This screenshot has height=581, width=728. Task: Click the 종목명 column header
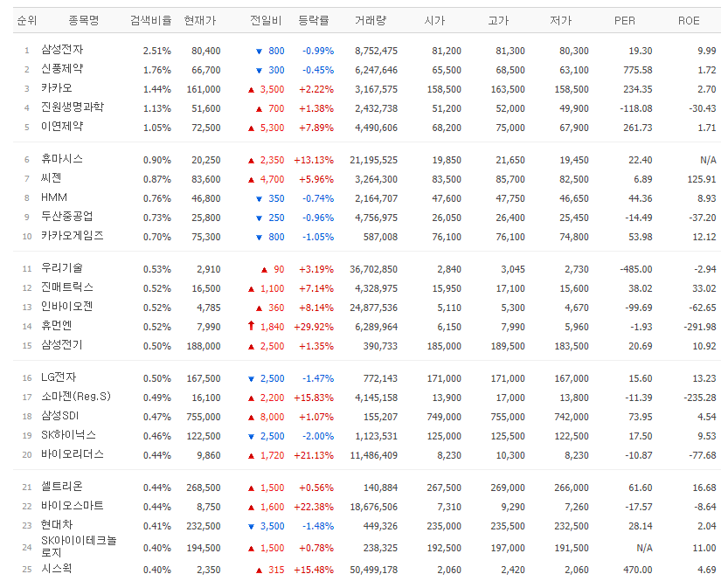[84, 20]
